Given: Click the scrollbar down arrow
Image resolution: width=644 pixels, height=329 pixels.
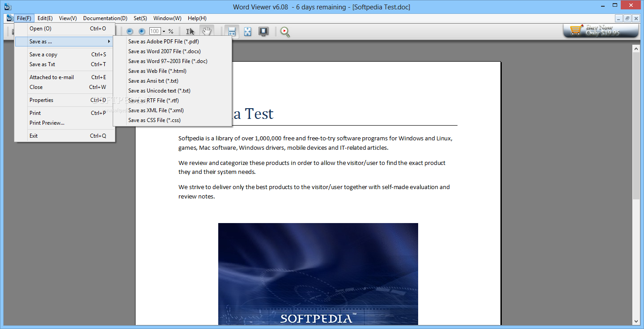Looking at the screenshot, I should point(636,321).
